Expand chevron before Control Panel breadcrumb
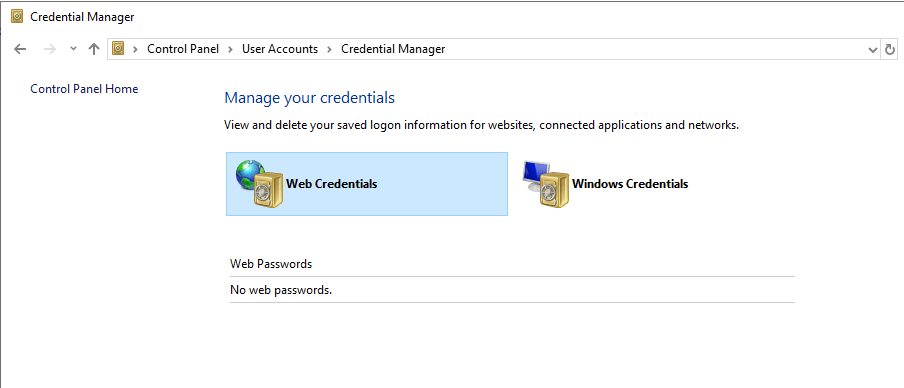This screenshot has height=388, width=904. (135, 49)
